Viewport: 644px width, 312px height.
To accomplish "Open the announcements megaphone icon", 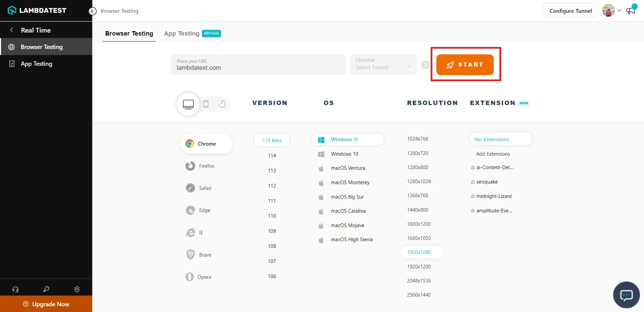I will [x=631, y=11].
